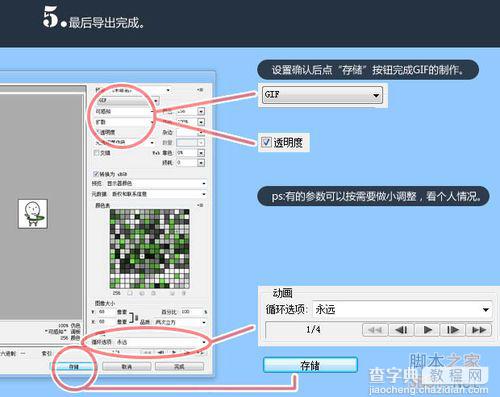Viewport: 500px width, 397px height.
Task: Click the 取消 cancel button
Action: 127,366
